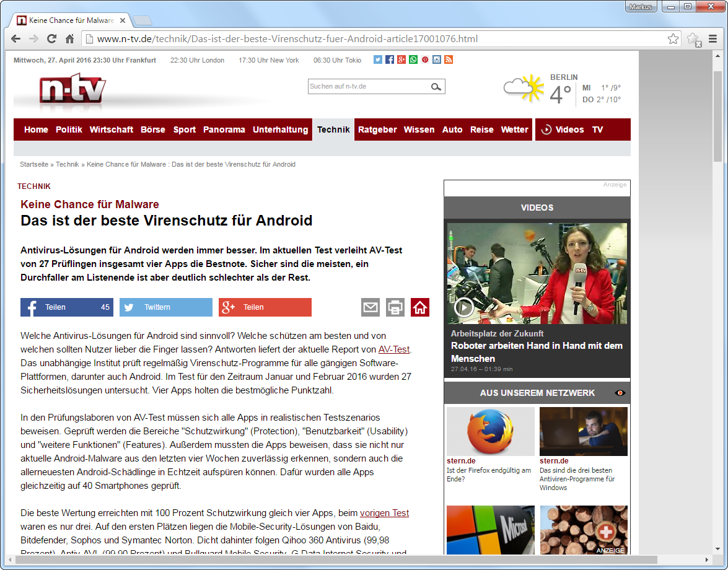Play the Roboter video thumbnail
Viewport: 728px width, 570px height.
pos(464,307)
